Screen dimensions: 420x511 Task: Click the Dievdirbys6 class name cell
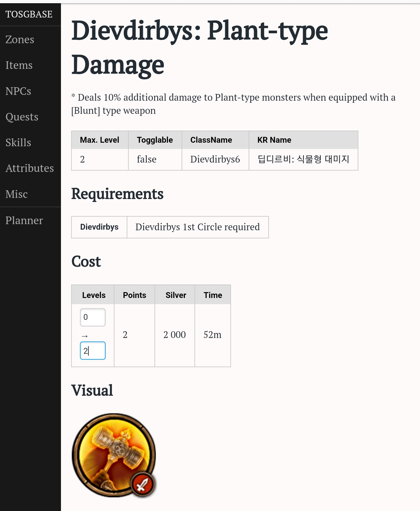215,159
